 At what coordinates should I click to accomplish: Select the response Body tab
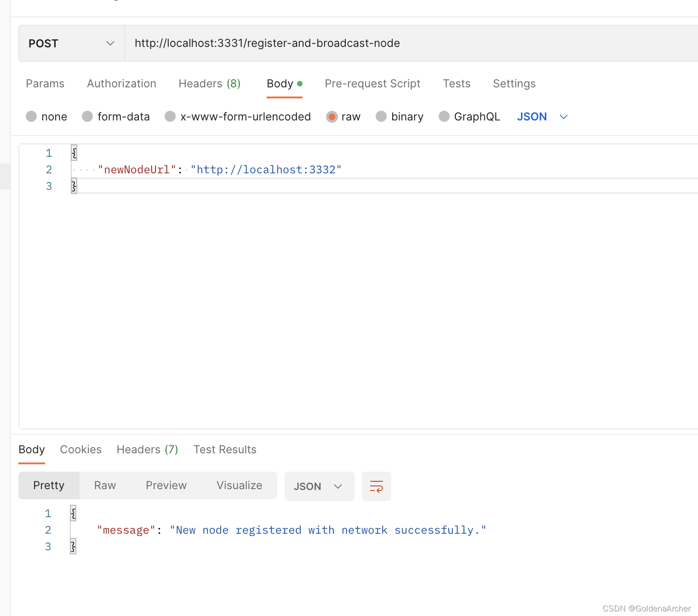(x=32, y=450)
